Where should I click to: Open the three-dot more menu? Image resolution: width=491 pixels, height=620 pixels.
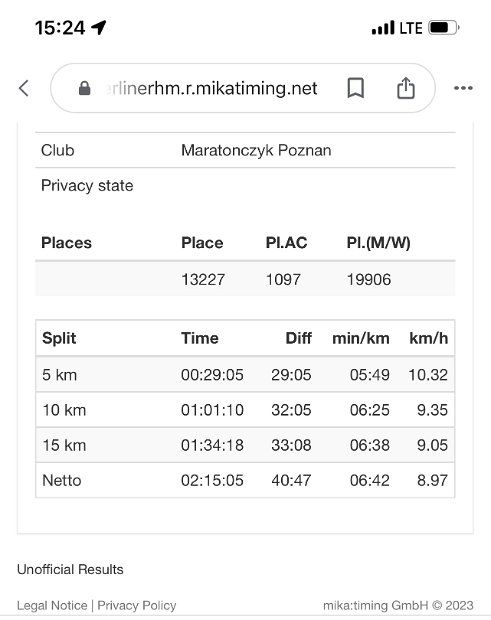tap(463, 88)
